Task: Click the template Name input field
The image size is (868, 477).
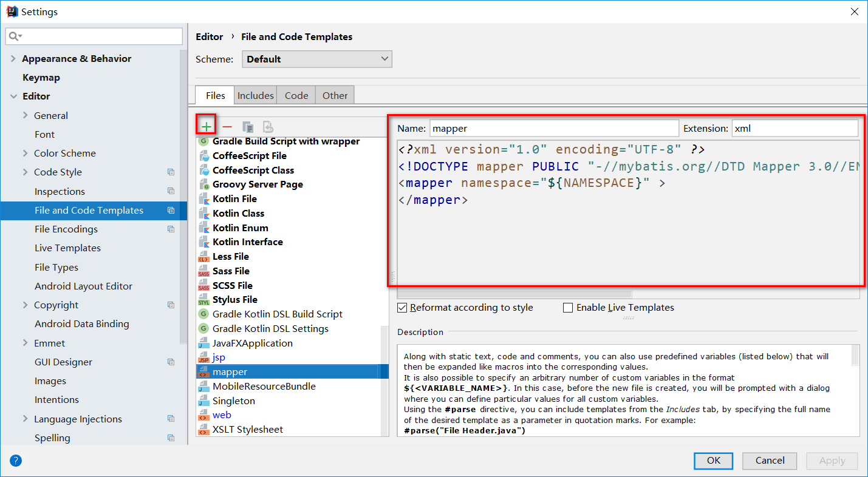Action: [554, 129]
